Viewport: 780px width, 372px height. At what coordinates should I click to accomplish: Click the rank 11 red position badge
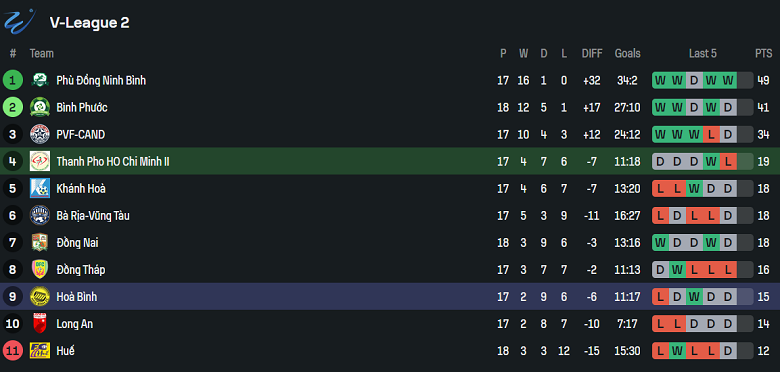pyautogui.click(x=12, y=351)
